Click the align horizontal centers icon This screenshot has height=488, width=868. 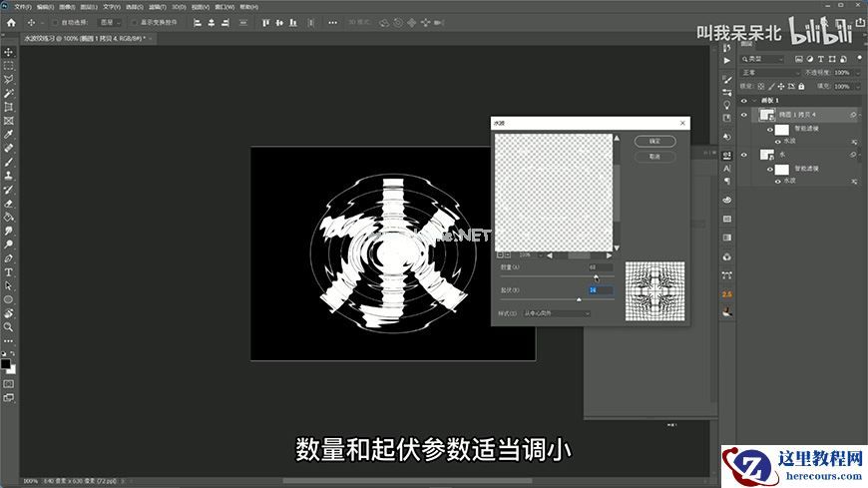(212, 23)
